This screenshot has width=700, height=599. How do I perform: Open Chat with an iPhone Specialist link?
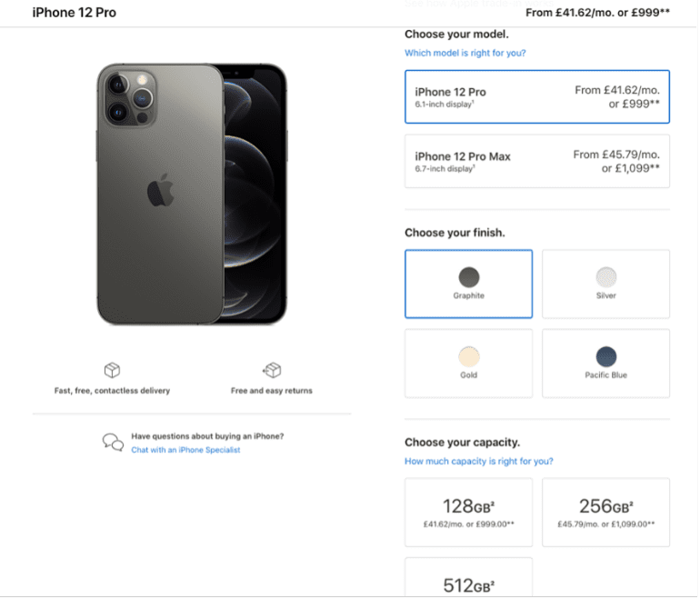pyautogui.click(x=185, y=450)
